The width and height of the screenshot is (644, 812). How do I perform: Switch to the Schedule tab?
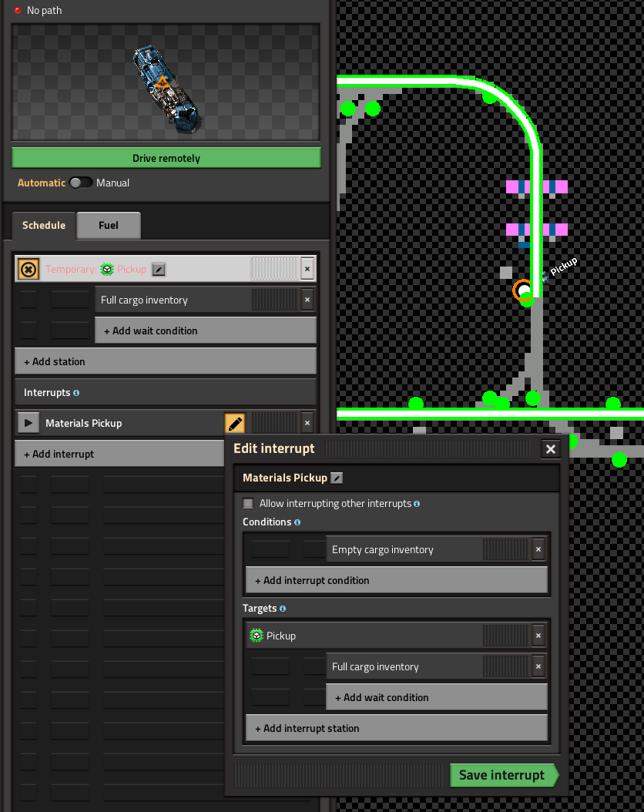[x=44, y=225]
